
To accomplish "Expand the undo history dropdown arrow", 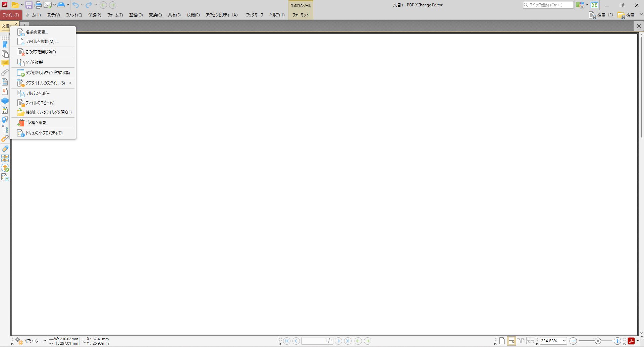I will pos(82,5).
